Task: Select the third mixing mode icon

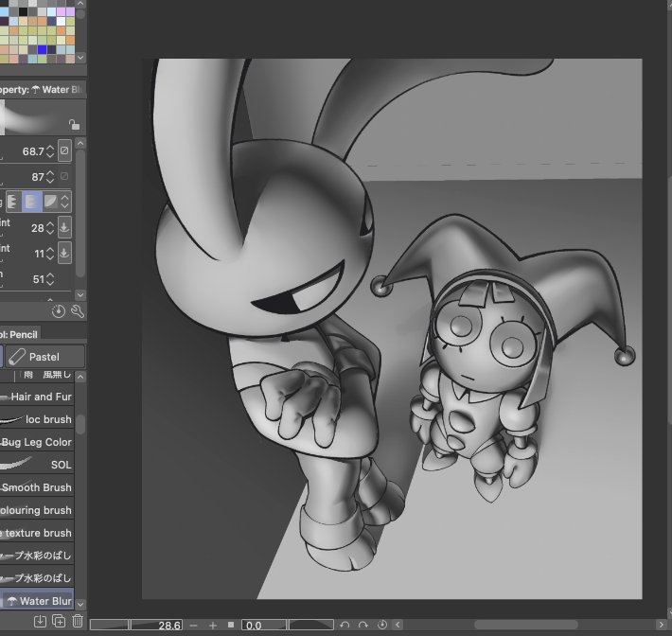Action: (50, 201)
